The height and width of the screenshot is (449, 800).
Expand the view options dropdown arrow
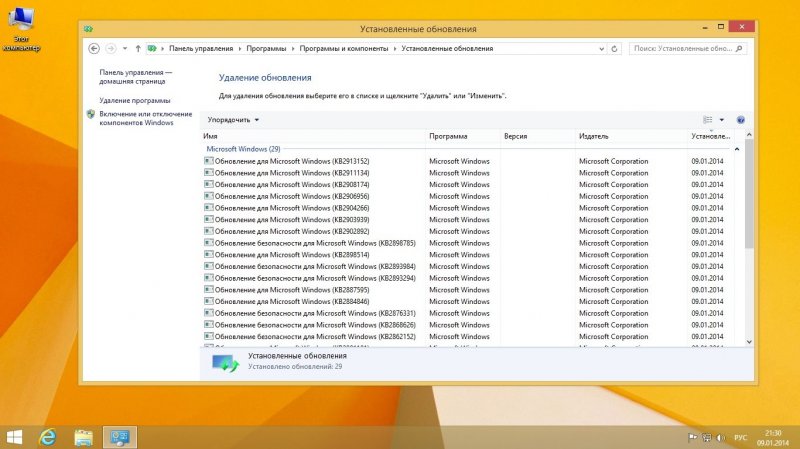coord(721,120)
